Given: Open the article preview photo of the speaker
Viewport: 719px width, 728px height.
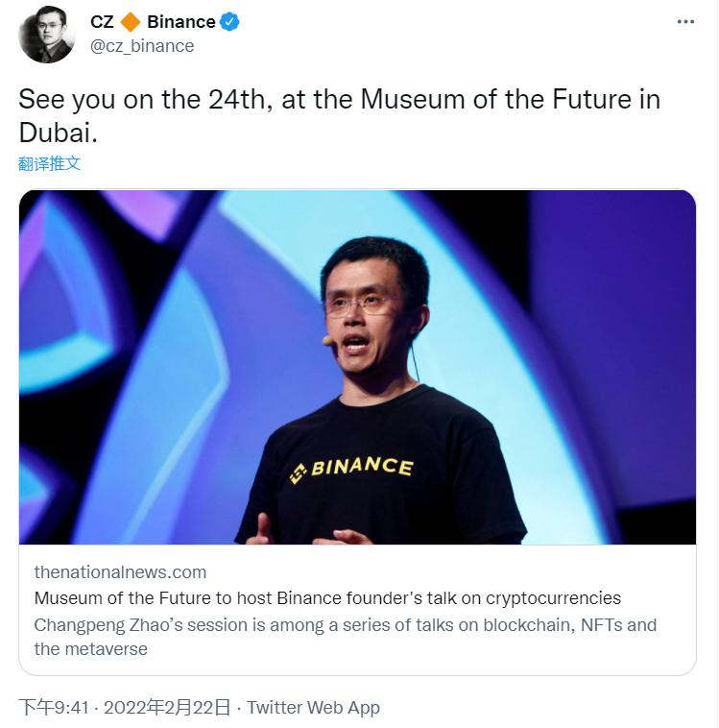Looking at the screenshot, I should coord(357,366).
